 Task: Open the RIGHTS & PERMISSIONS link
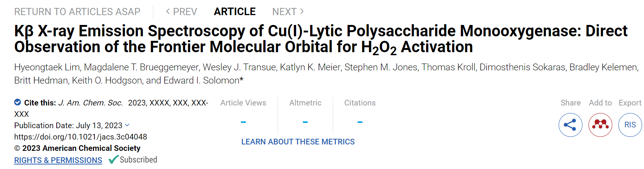click(58, 160)
